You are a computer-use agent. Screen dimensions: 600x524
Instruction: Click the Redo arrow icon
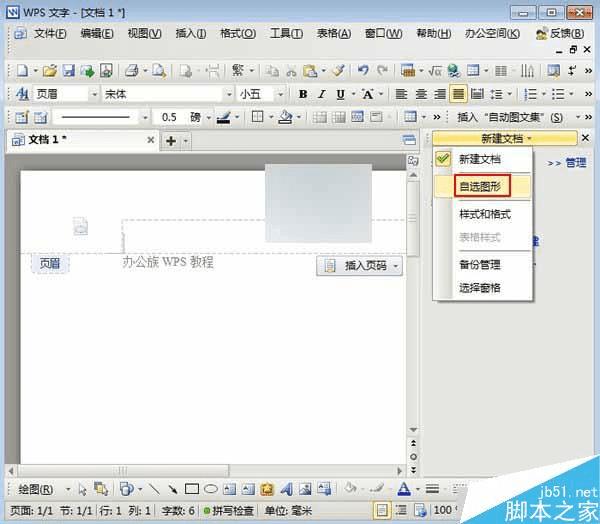[x=382, y=71]
